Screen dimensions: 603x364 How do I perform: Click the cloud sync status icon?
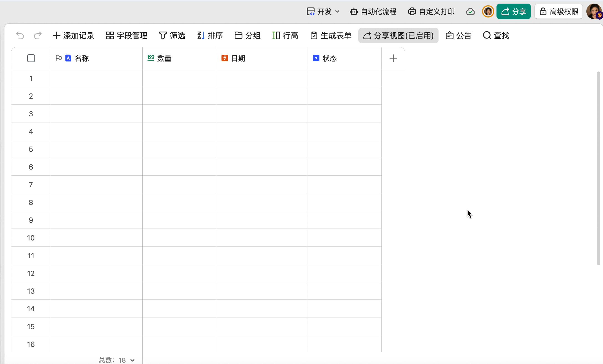click(x=470, y=12)
